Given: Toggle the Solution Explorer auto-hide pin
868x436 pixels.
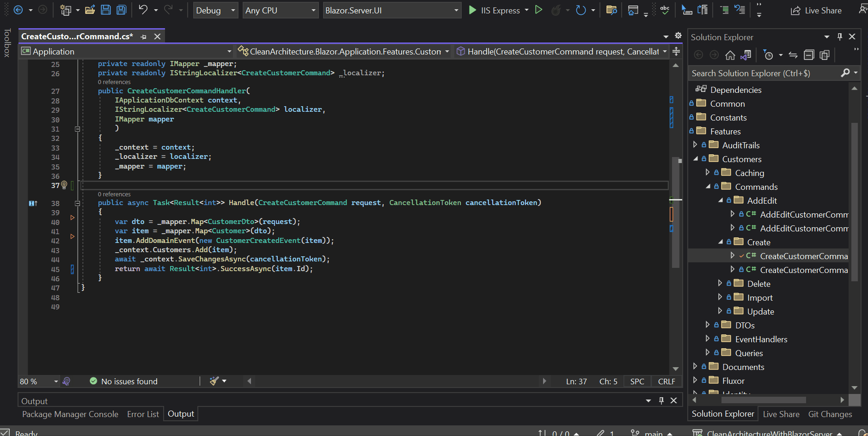Looking at the screenshot, I should [840, 37].
